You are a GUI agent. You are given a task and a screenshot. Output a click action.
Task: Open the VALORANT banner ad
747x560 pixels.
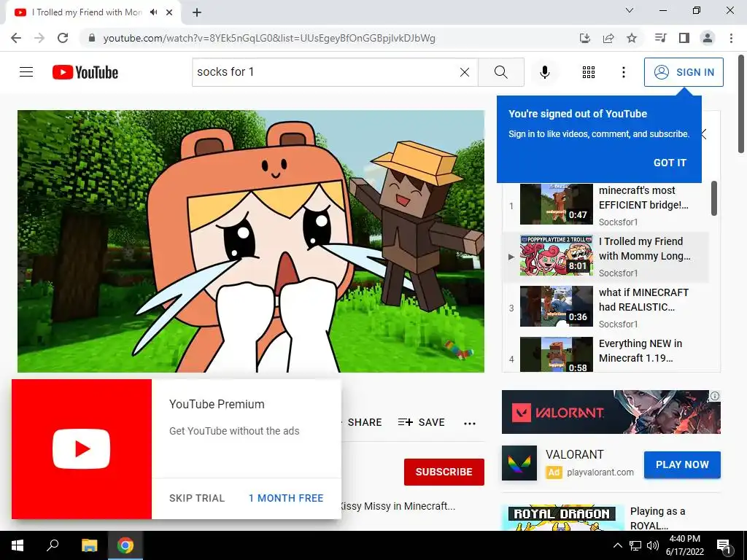[611, 412]
